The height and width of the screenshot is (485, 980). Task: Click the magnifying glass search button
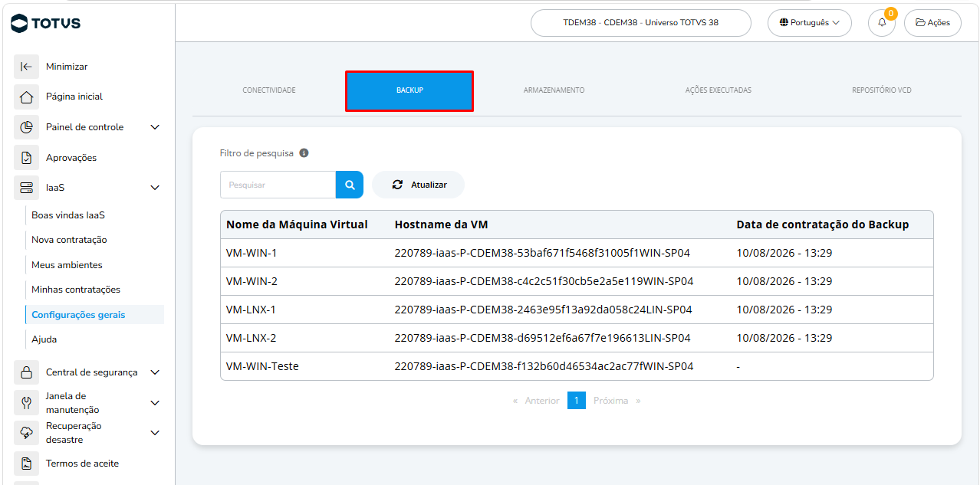pos(350,185)
